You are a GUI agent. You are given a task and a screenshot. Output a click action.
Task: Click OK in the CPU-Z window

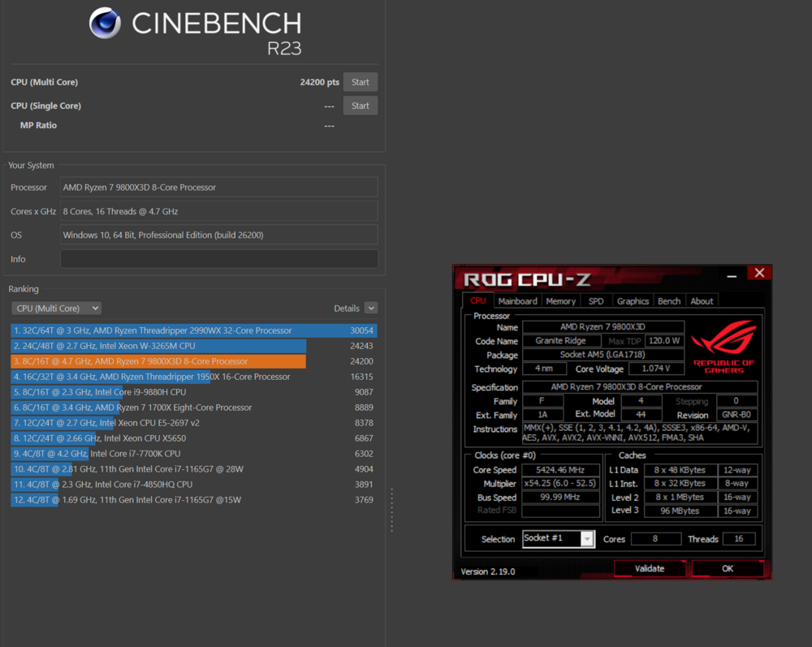tap(727, 568)
